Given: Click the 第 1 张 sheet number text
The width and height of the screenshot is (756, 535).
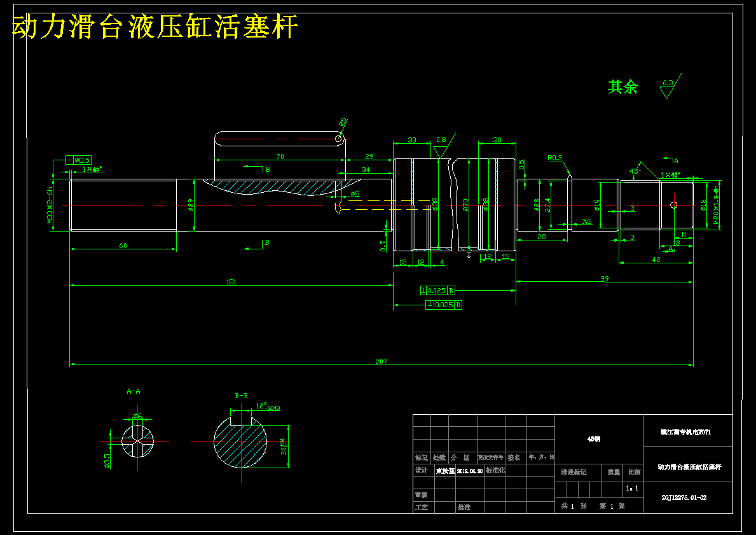Looking at the screenshot, I should [612, 506].
